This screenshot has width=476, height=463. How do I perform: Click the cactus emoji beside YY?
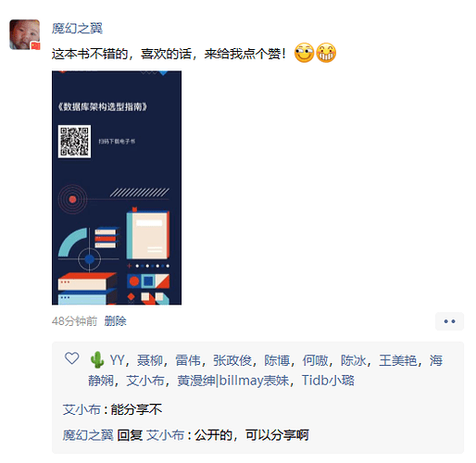click(97, 360)
